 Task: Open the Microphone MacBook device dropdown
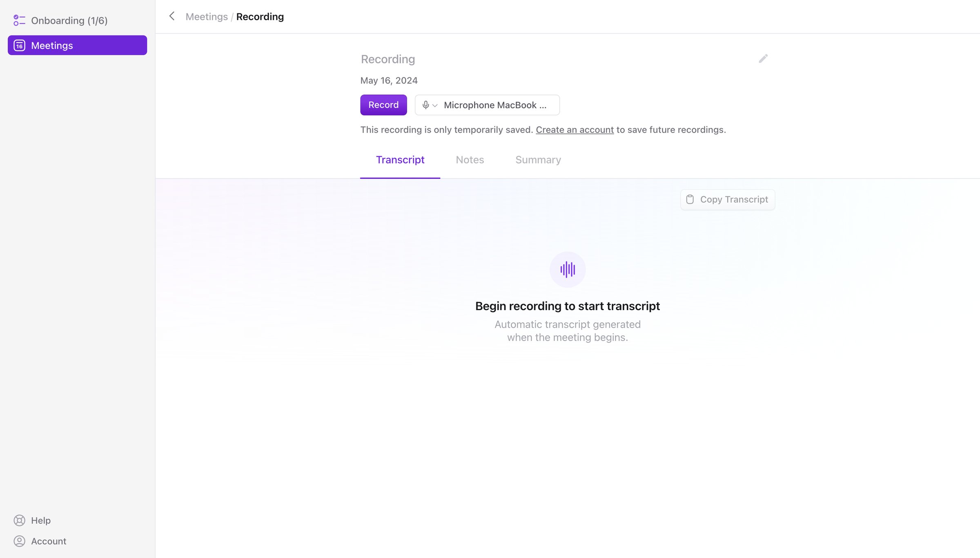[x=487, y=105]
